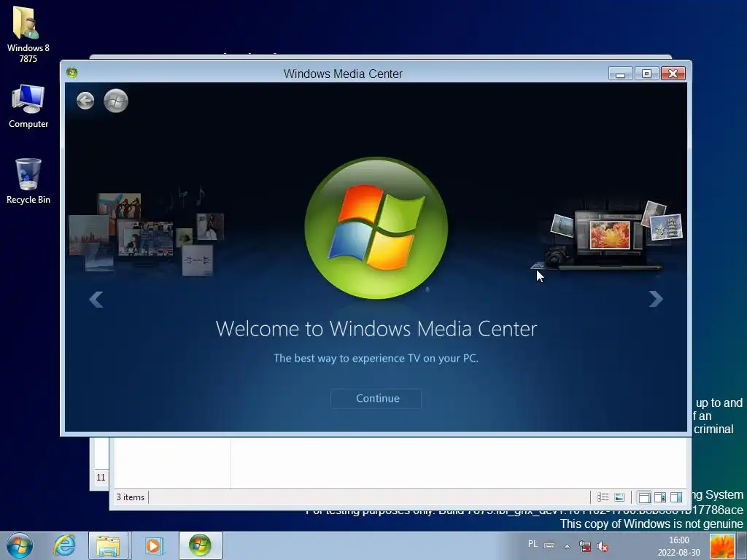Screen dimensions: 747x560
Task: Open the network status tray icon
Action: tap(584, 546)
